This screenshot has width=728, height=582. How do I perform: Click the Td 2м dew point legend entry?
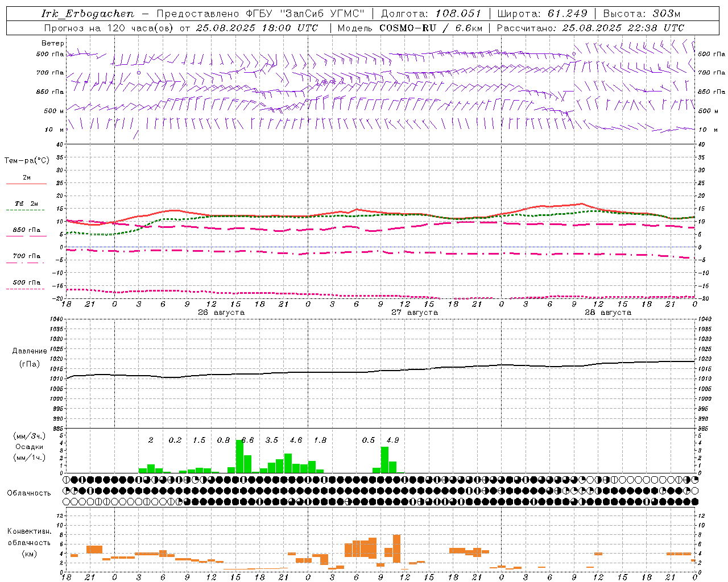(27, 203)
